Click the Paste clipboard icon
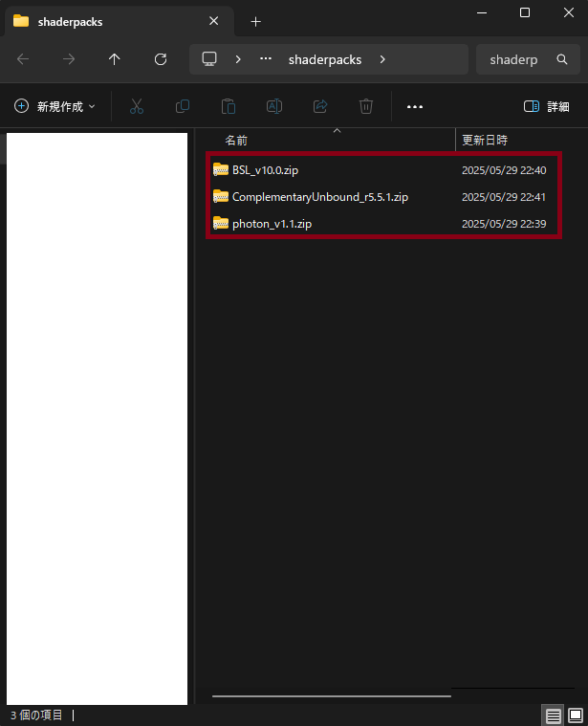The image size is (588, 726). point(229,106)
